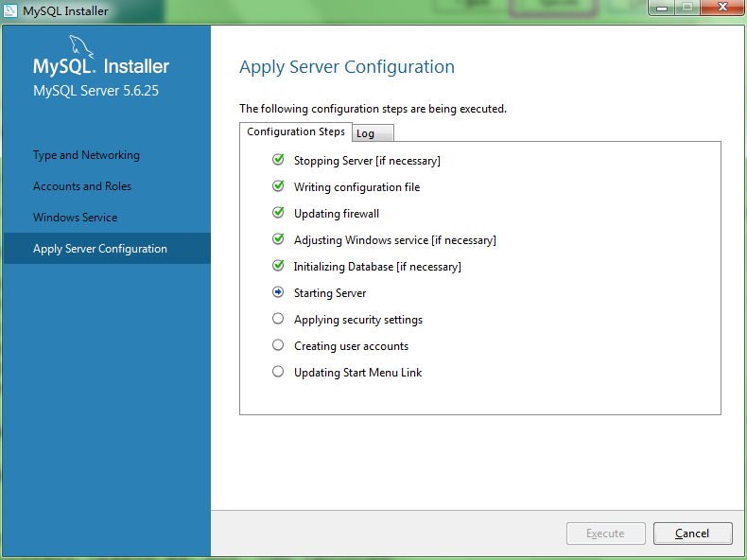Select Apply Server Configuration in the sidebar

tap(107, 248)
